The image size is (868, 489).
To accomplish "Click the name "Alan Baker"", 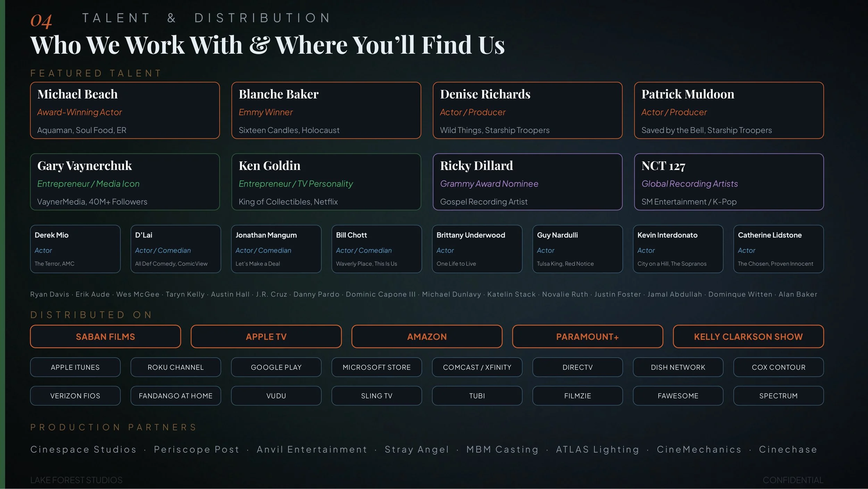I will click(x=798, y=294).
